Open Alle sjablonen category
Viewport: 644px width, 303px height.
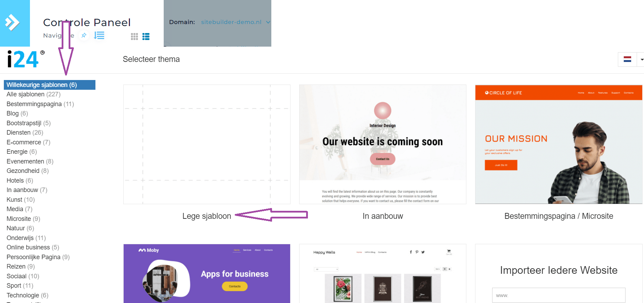pos(33,94)
